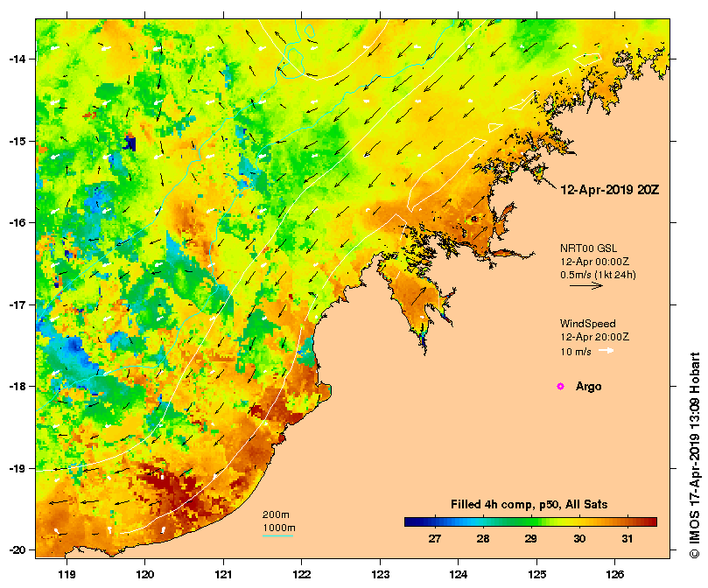
Task: Click the Argo legend label
Action: tap(588, 387)
